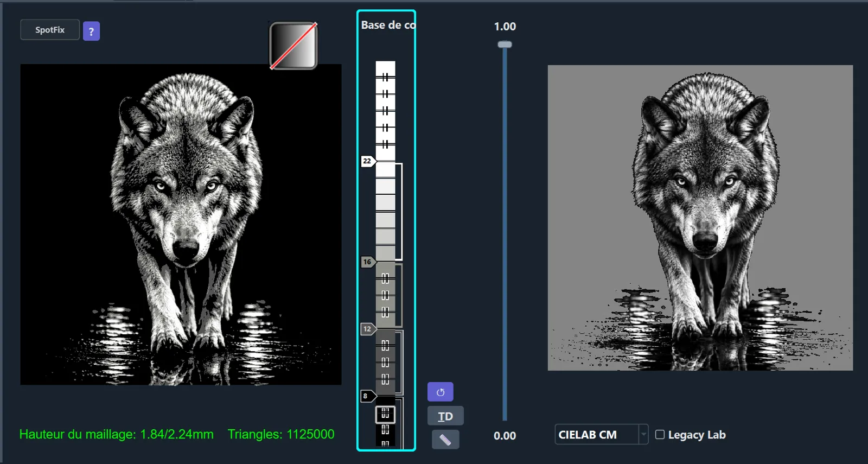
Task: Click the gradient icon with red slash
Action: pyautogui.click(x=293, y=46)
